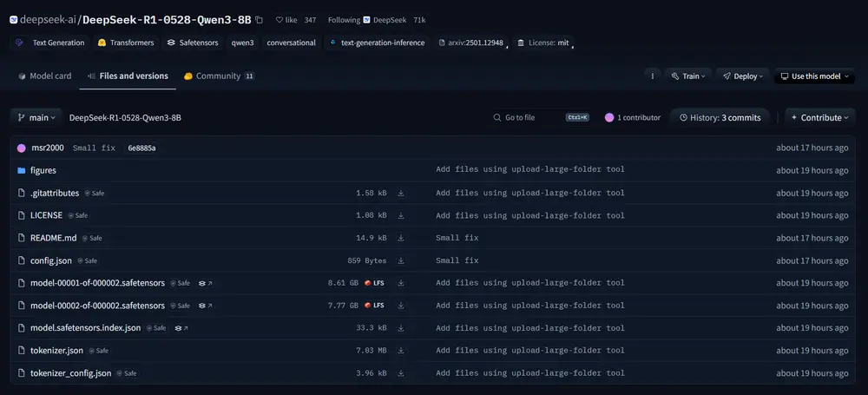
Task: Download model-00002-of-000002.safetensors
Action: click(x=401, y=306)
